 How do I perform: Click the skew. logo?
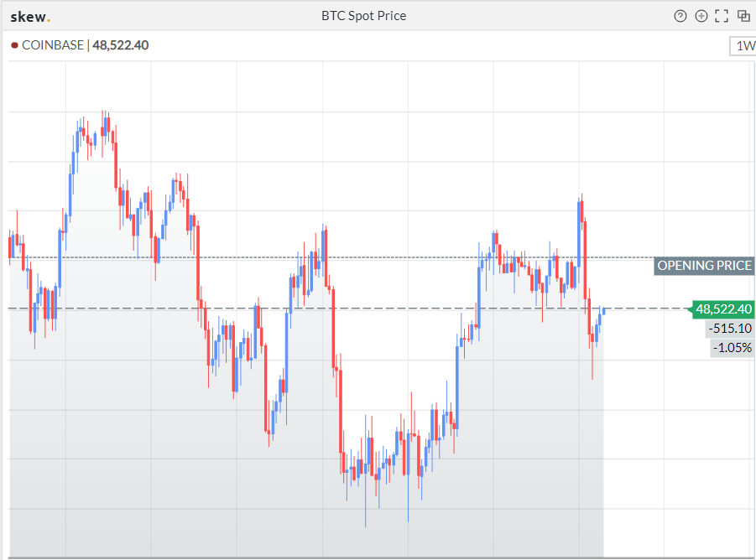click(30, 16)
